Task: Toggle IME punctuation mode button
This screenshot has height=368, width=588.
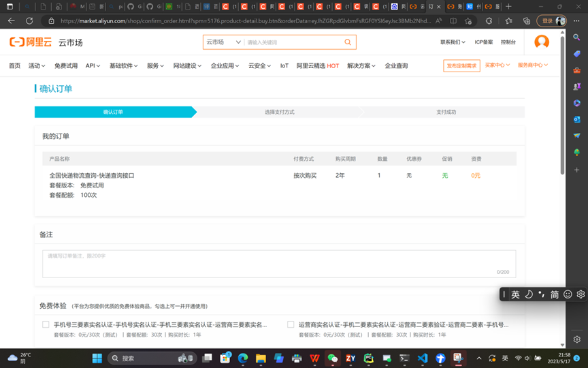Action: [542, 294]
